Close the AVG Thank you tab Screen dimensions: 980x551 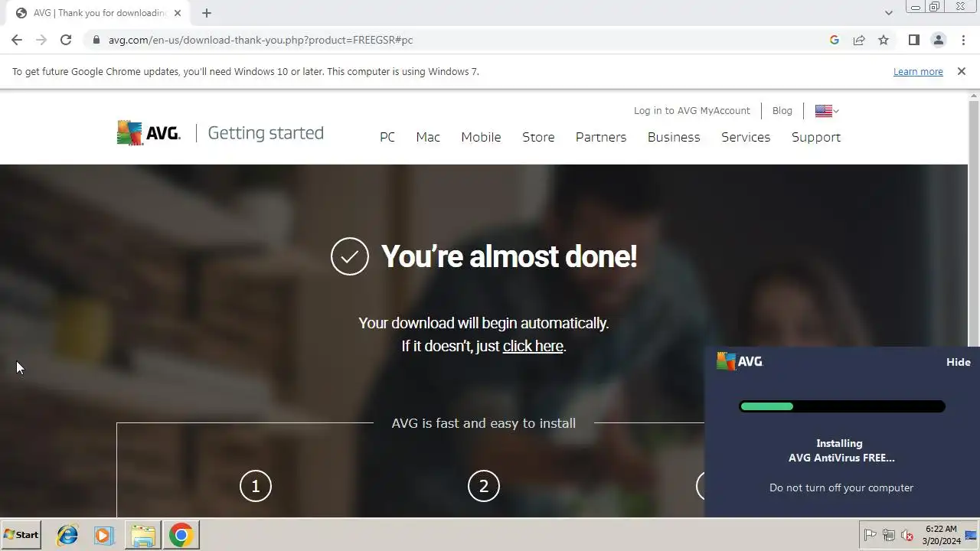(x=178, y=13)
